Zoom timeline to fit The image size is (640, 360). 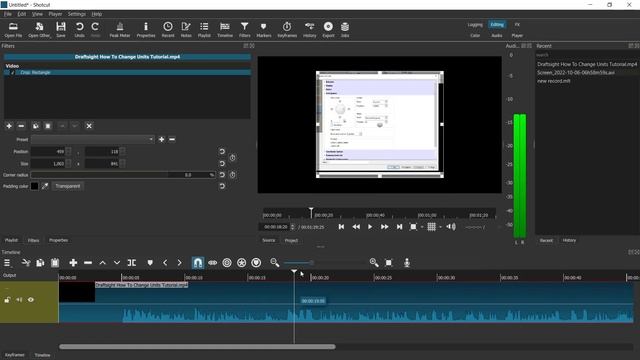pos(389,263)
